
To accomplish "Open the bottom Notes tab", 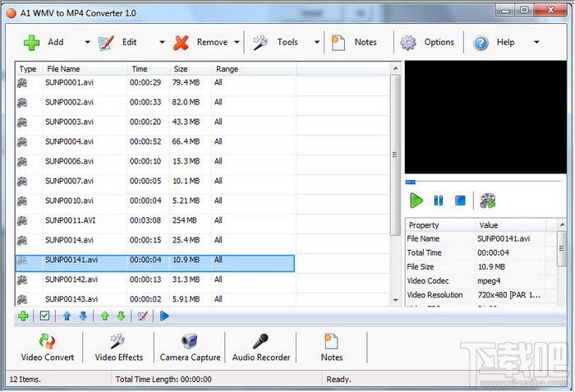I will [332, 348].
